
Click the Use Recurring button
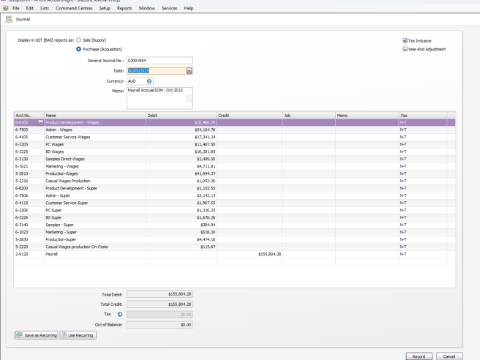(78, 335)
